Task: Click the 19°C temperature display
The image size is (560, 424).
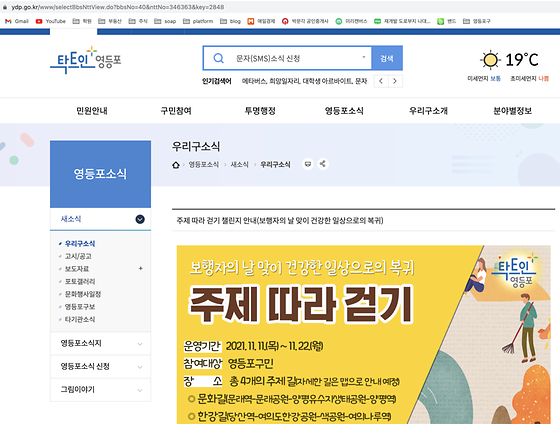Action: point(522,60)
